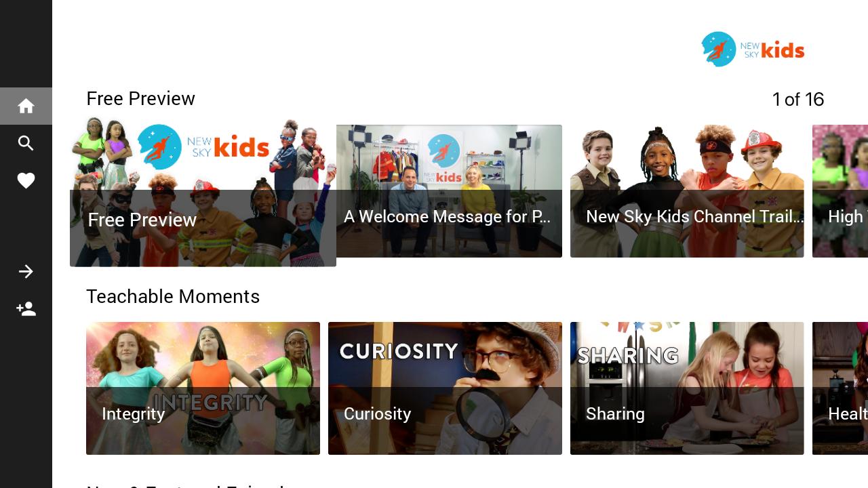Select the partially visible Health tile

840,388
